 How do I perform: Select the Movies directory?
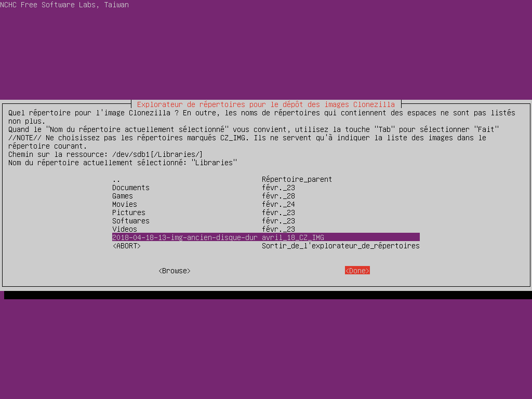[x=266, y=204]
